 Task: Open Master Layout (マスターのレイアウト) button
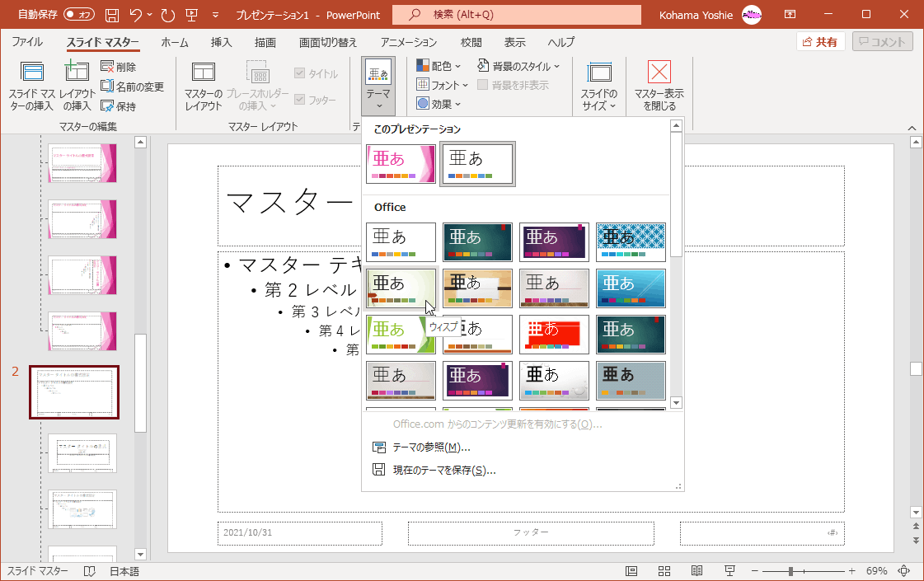tap(204, 86)
